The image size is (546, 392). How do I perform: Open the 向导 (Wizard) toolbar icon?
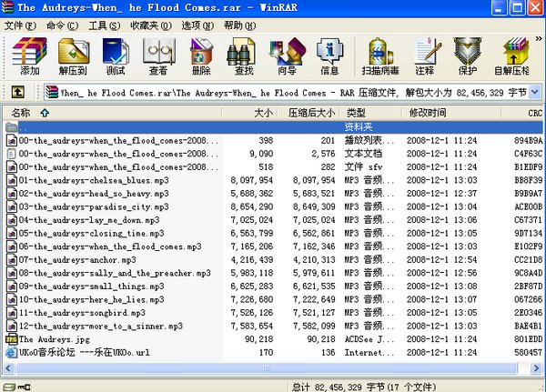coord(287,56)
